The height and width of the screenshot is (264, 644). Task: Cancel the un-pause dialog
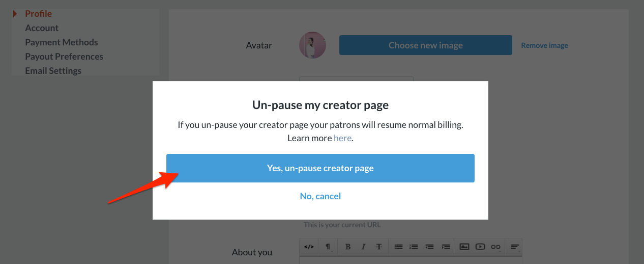pyautogui.click(x=320, y=196)
